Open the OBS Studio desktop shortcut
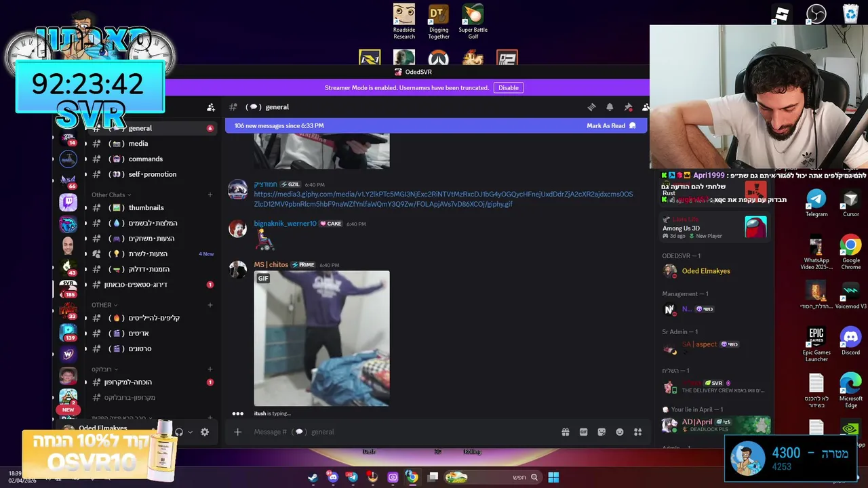 (x=816, y=14)
